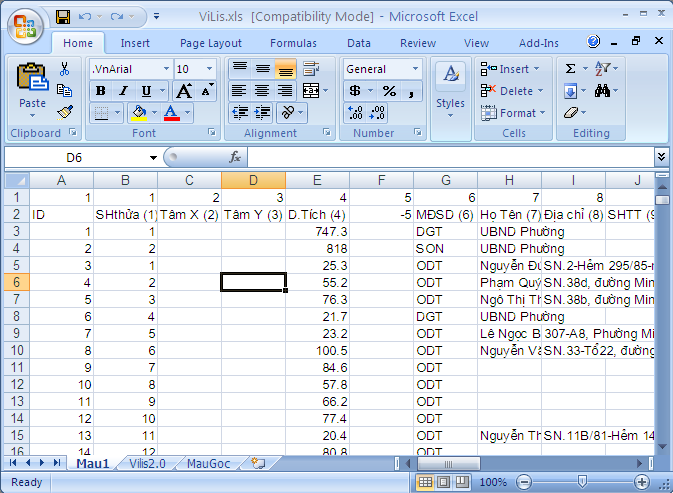Toggle Bold formatting

coord(100,91)
